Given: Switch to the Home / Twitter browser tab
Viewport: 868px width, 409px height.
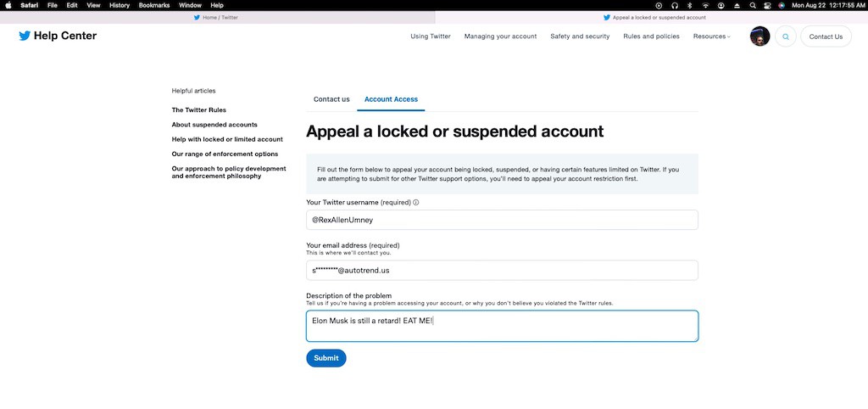Looking at the screenshot, I should [x=216, y=17].
